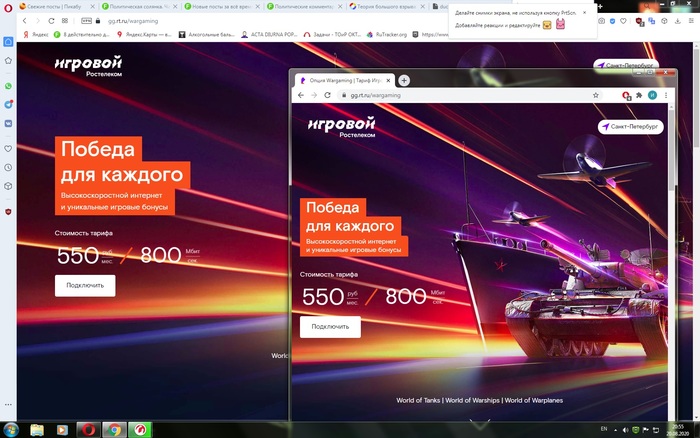Click the 'игровой Ростелеком' logo in Chrome page
Viewport: 700px width, 438px height.
click(342, 127)
